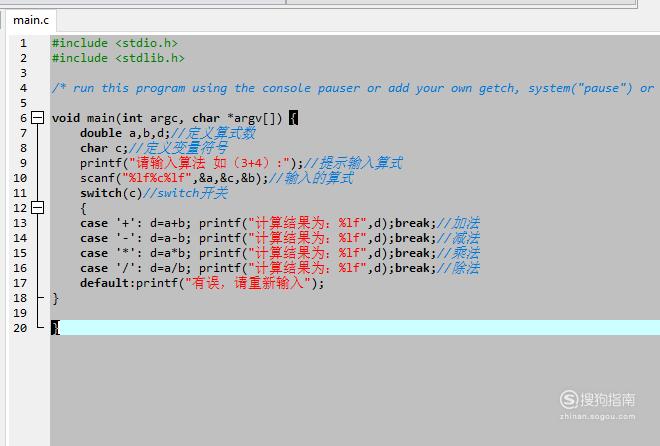
Task: Click the 'run this program' comment line
Action: point(353,88)
